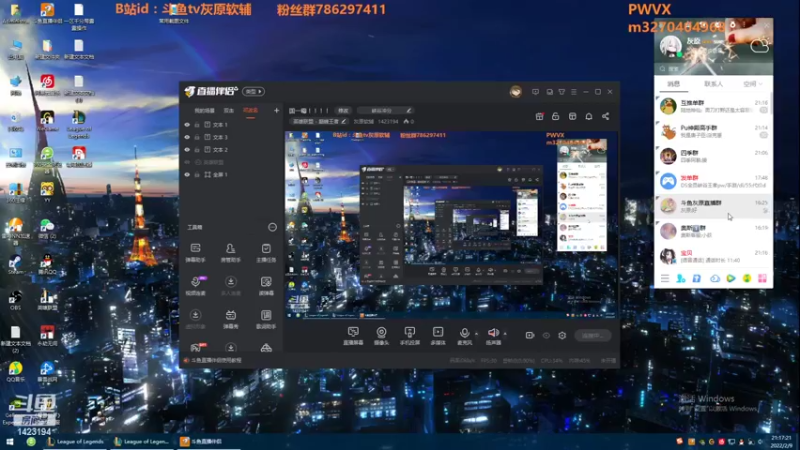Open 斗鱼直播伴侣使用教程 tutorial link
The image size is (800, 450).
tap(213, 360)
